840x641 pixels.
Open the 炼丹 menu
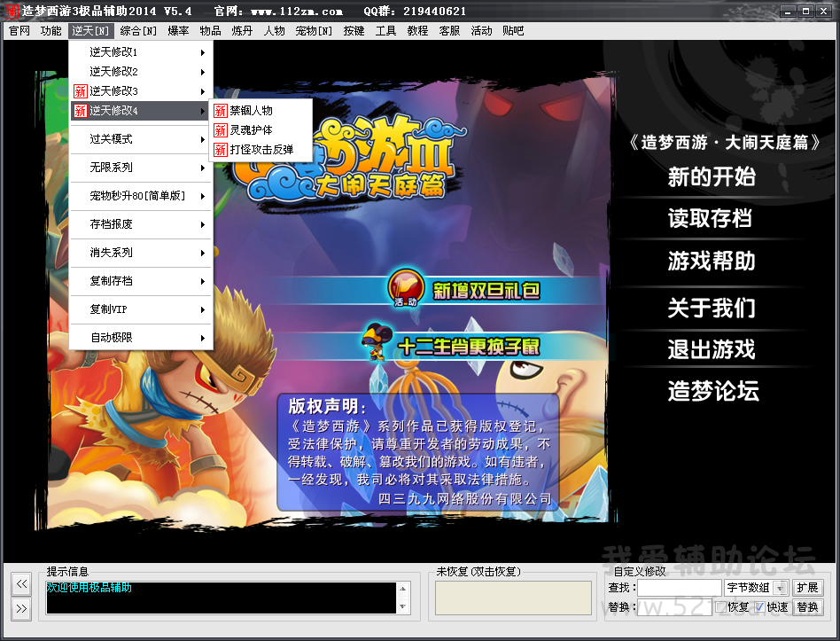pyautogui.click(x=242, y=31)
